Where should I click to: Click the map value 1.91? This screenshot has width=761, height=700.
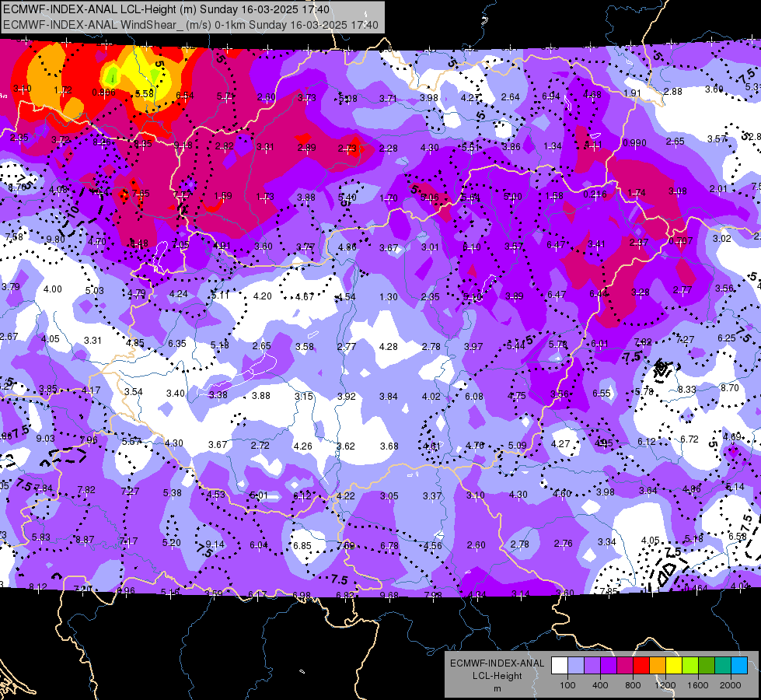pos(633,94)
